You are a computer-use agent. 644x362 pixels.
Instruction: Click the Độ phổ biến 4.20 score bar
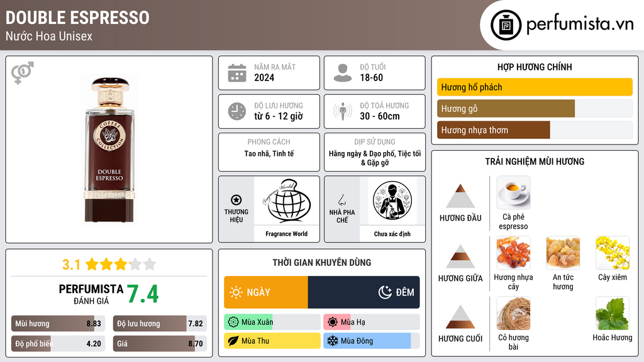[58, 344]
